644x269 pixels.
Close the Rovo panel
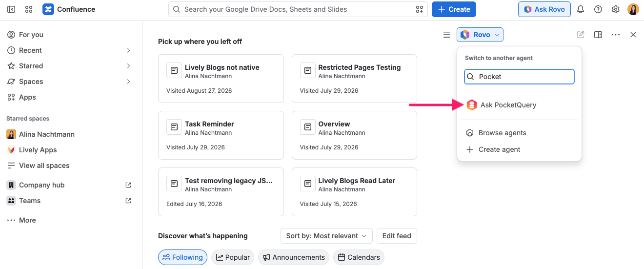click(x=633, y=35)
